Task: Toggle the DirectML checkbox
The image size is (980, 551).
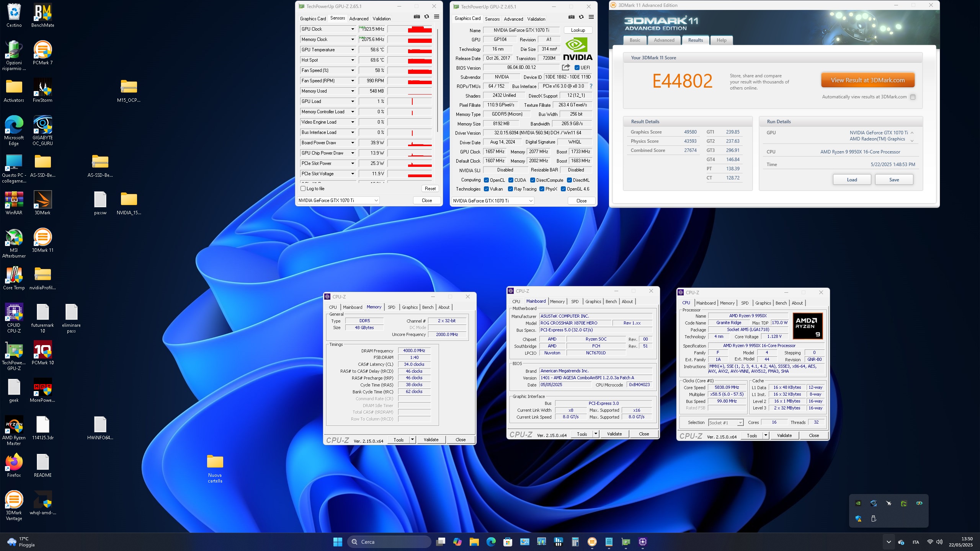Action: [569, 180]
